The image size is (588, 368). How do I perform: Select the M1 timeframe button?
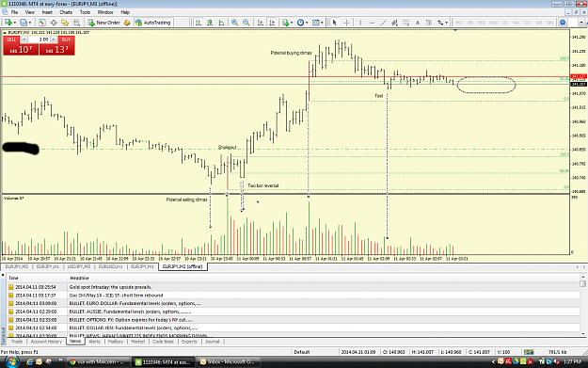(x=459, y=23)
